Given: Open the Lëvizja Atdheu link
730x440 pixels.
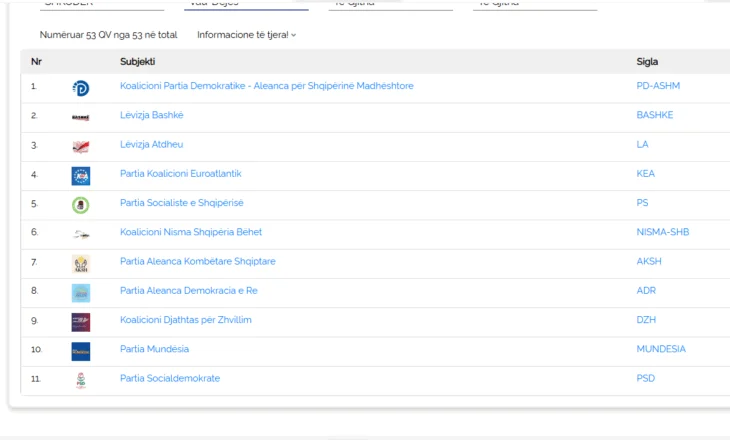Looking at the screenshot, I should click(152, 144).
